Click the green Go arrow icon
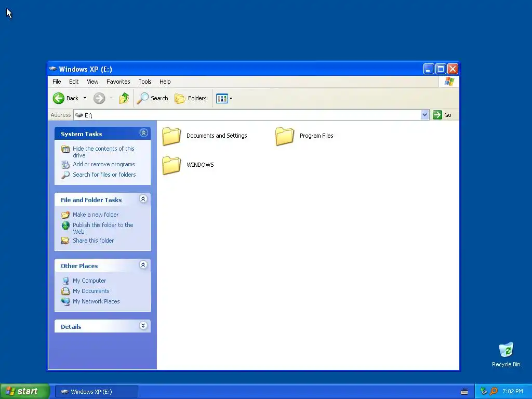 pyautogui.click(x=437, y=115)
